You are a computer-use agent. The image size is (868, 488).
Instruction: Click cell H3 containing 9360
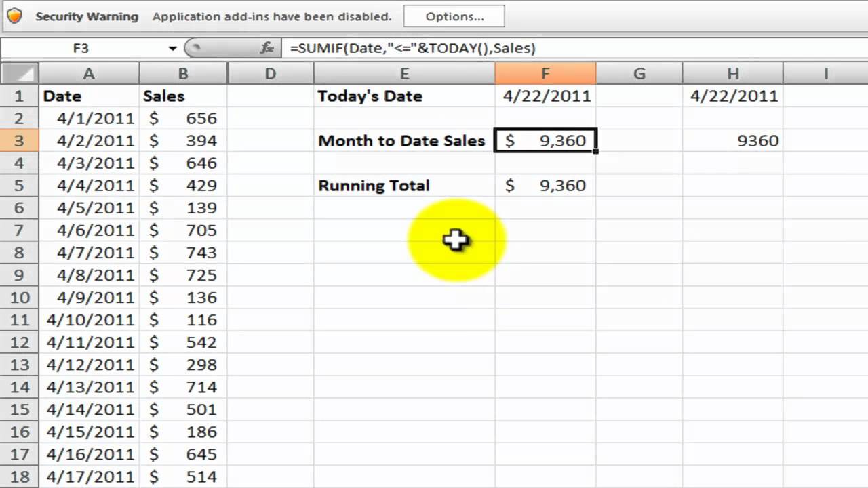point(732,141)
